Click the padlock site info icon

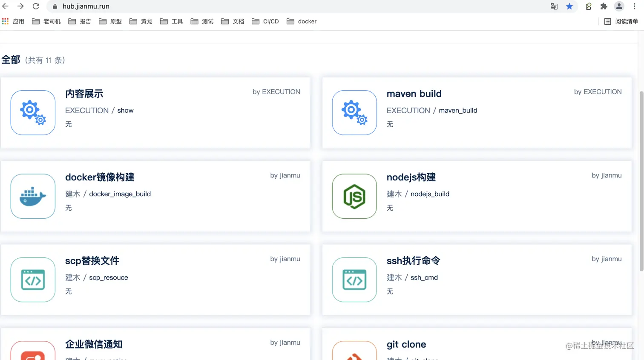pos(55,6)
